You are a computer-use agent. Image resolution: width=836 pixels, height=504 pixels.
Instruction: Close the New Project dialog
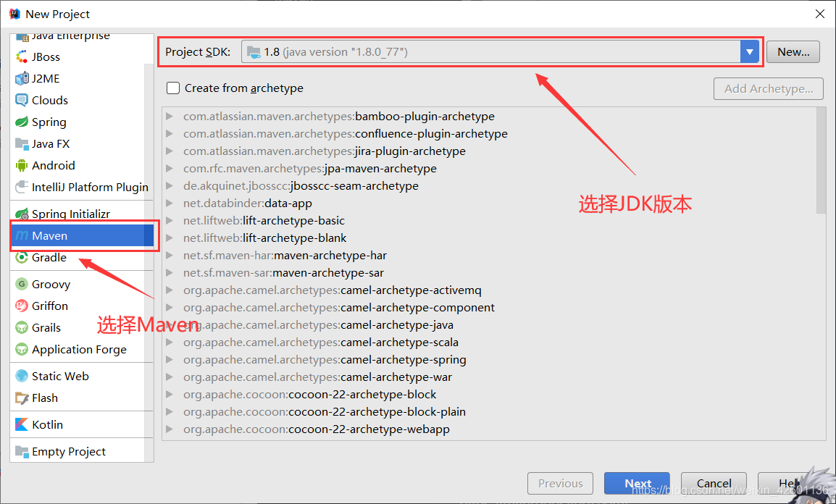click(820, 14)
